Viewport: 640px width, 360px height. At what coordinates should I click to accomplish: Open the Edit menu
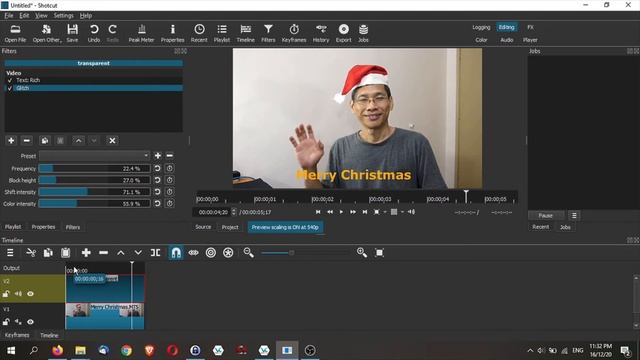24,16
